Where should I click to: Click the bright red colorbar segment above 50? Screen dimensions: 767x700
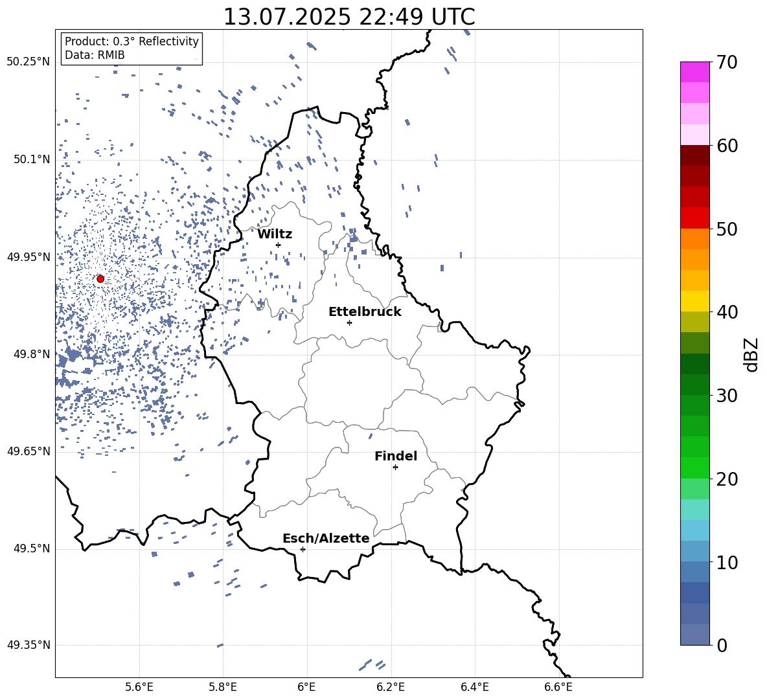694,218
